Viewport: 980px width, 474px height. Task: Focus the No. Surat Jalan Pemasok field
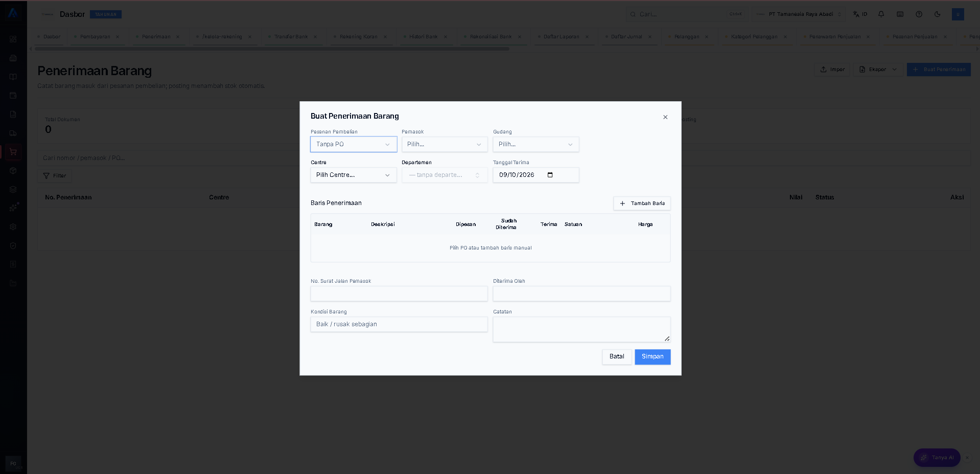(399, 294)
